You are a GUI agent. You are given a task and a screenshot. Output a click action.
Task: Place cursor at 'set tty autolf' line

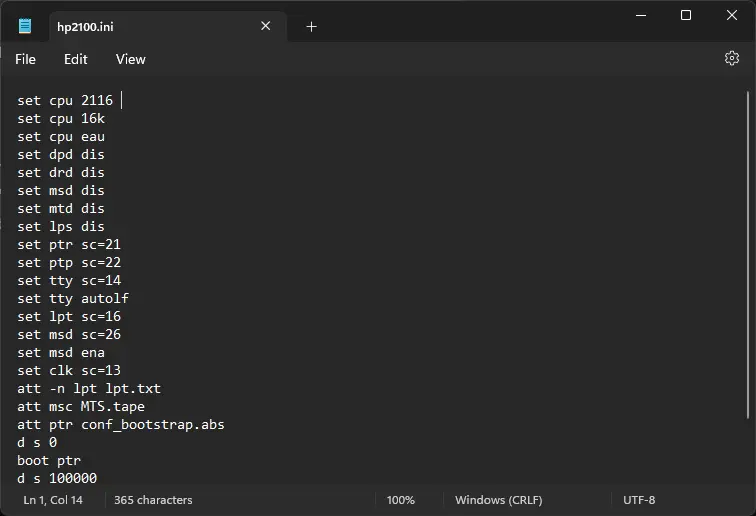(x=73, y=299)
